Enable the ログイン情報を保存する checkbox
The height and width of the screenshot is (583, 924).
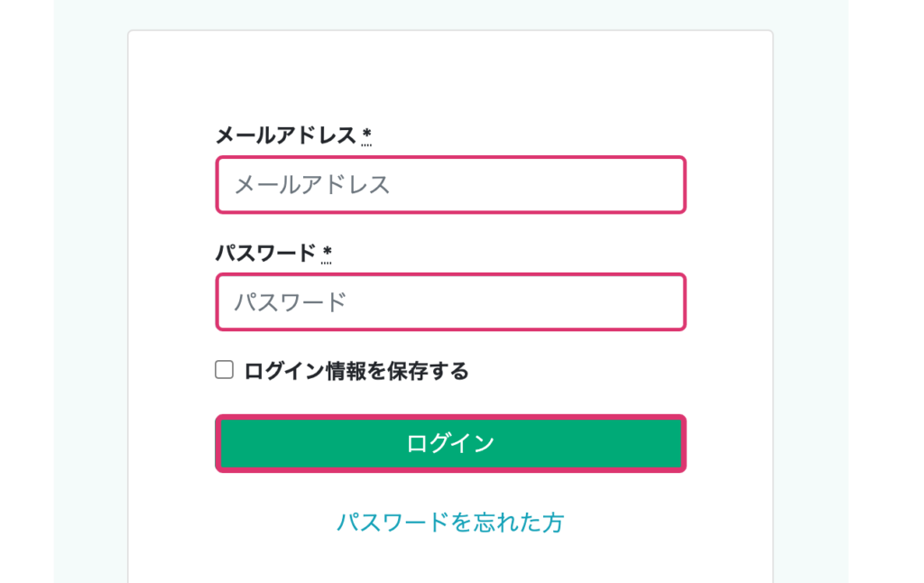click(x=224, y=369)
